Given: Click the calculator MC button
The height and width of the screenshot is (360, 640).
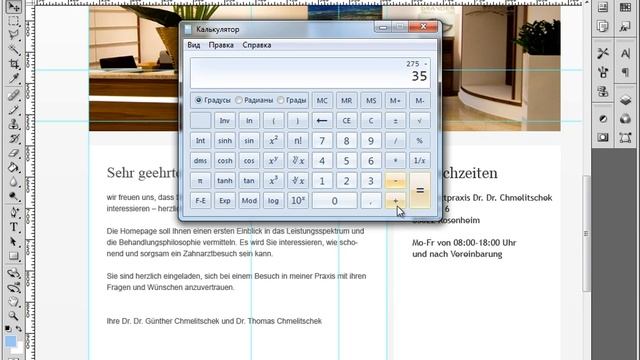Looking at the screenshot, I should (x=322, y=100).
